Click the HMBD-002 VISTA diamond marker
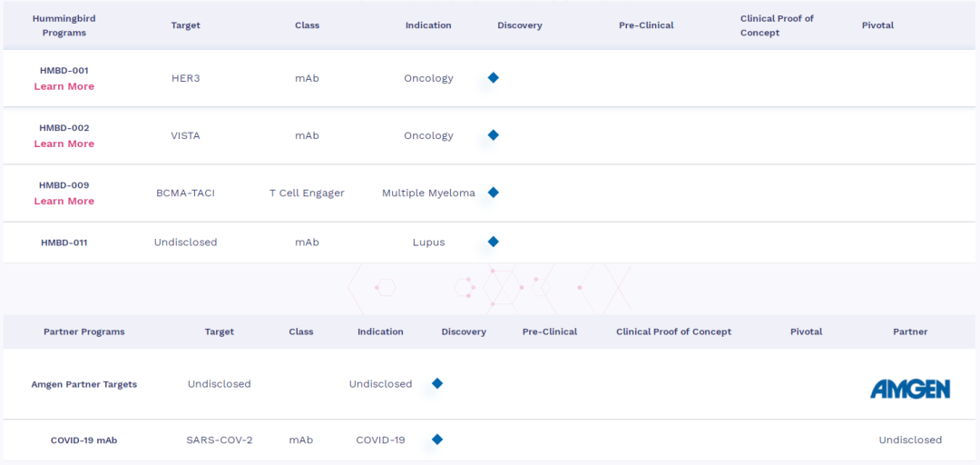This screenshot has height=465, width=980. [493, 135]
